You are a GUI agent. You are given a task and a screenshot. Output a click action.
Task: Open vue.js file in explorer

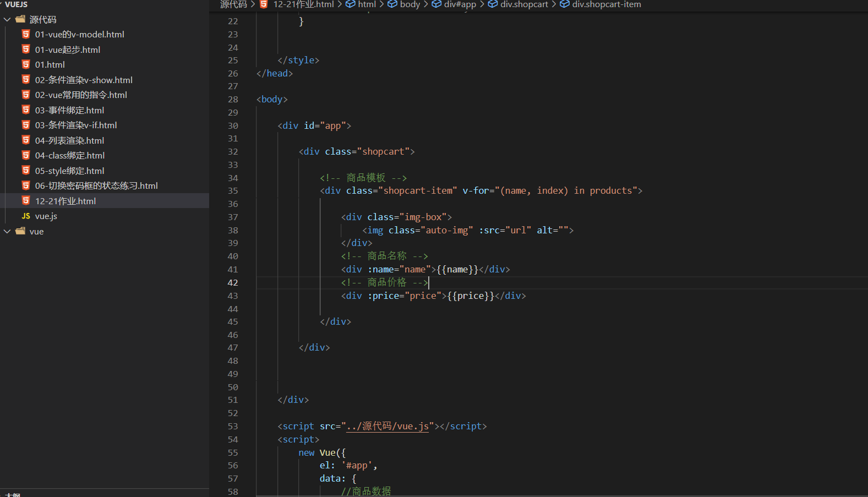tap(46, 216)
